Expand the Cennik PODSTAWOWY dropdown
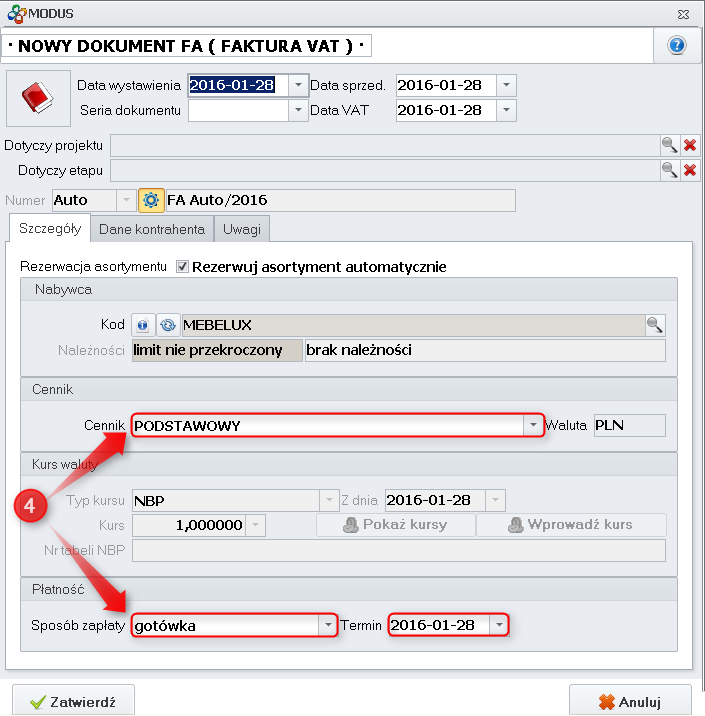Image resolution: width=705 pixels, height=716 pixels. [x=533, y=425]
